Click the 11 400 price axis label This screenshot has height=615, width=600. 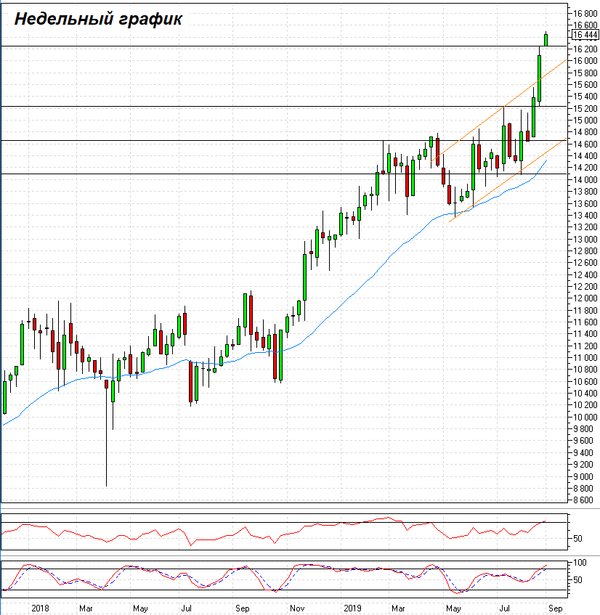tap(585, 334)
